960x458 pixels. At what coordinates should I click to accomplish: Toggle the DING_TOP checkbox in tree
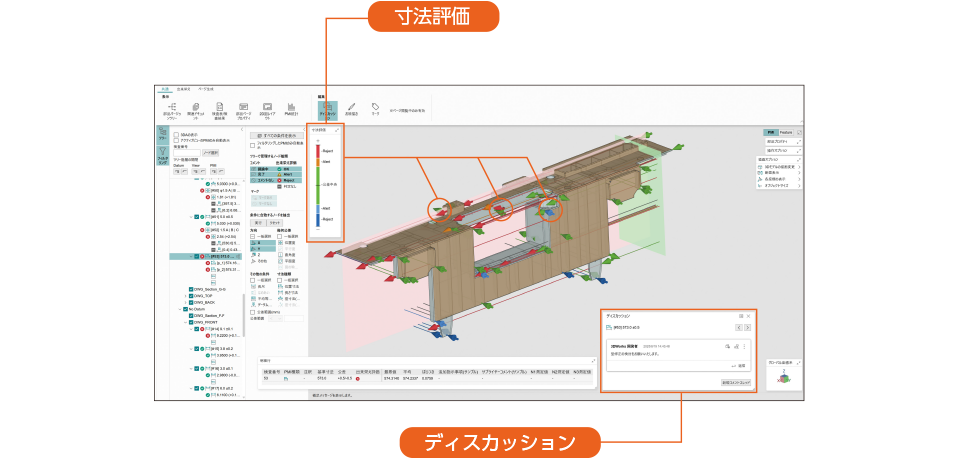[191, 297]
